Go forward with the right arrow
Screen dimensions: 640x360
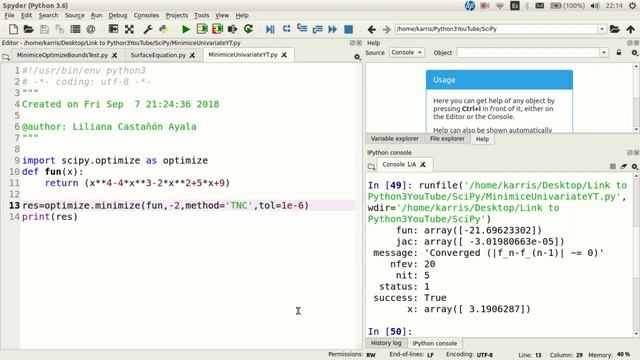click(386, 29)
